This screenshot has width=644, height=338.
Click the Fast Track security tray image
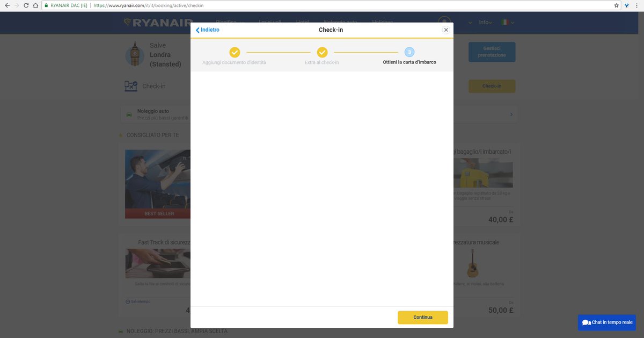(158, 263)
